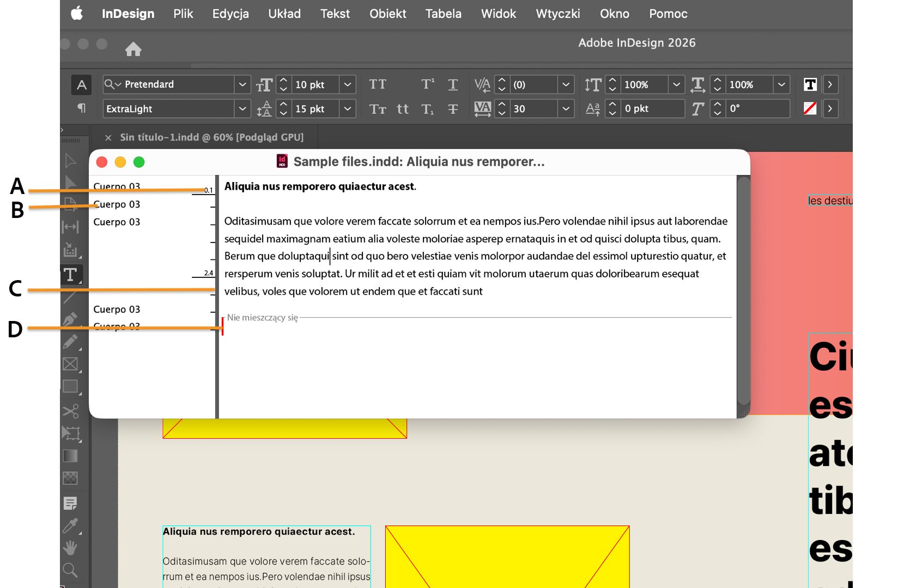Adjust the leading stepper arrows
This screenshot has height=588, width=910.
[x=283, y=109]
